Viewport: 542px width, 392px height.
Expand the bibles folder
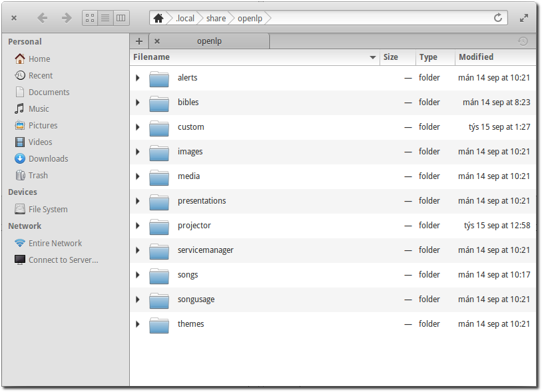pyautogui.click(x=138, y=102)
